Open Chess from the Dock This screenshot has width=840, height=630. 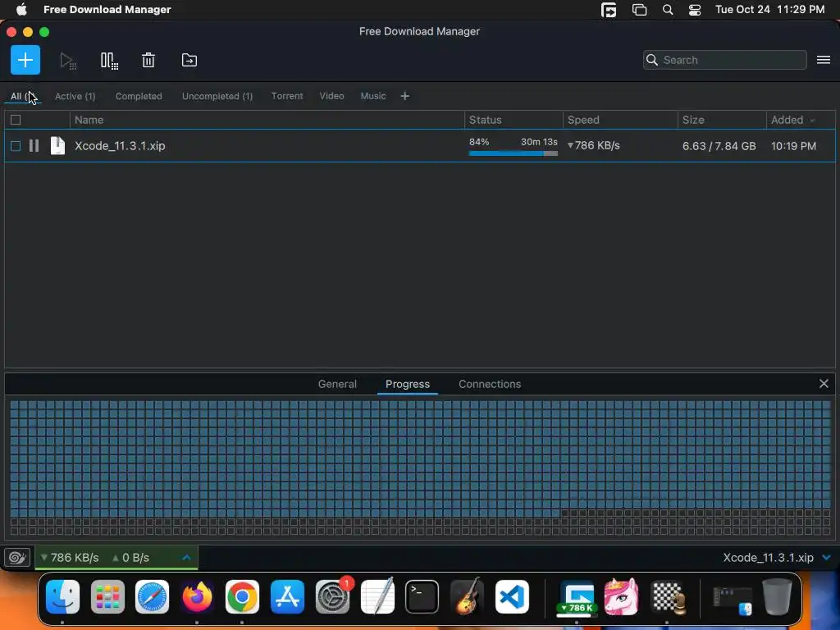(668, 597)
